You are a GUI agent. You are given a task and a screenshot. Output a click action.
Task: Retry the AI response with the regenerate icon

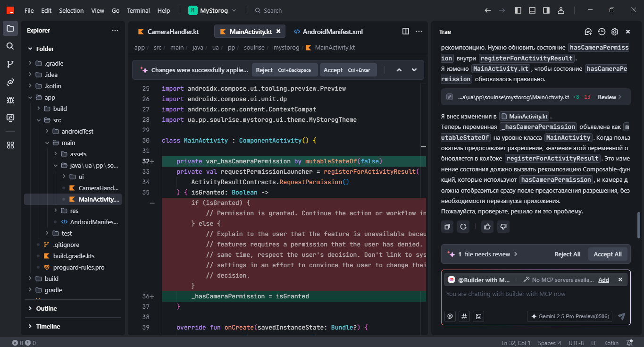click(x=463, y=226)
